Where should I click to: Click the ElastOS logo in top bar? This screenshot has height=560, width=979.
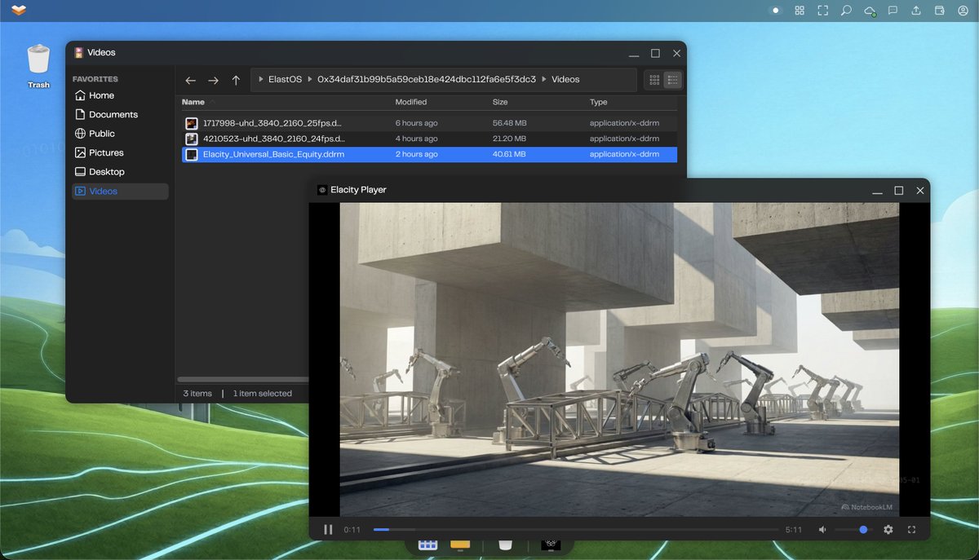click(19, 11)
